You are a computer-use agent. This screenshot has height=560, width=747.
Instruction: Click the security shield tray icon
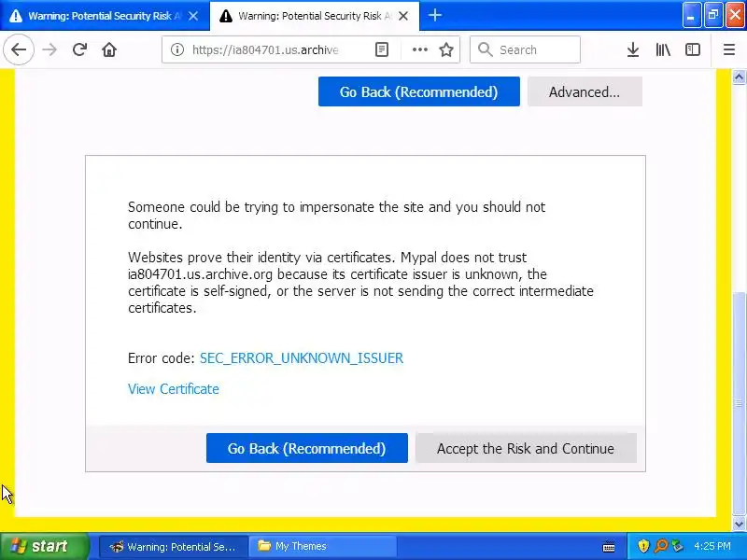click(x=643, y=546)
